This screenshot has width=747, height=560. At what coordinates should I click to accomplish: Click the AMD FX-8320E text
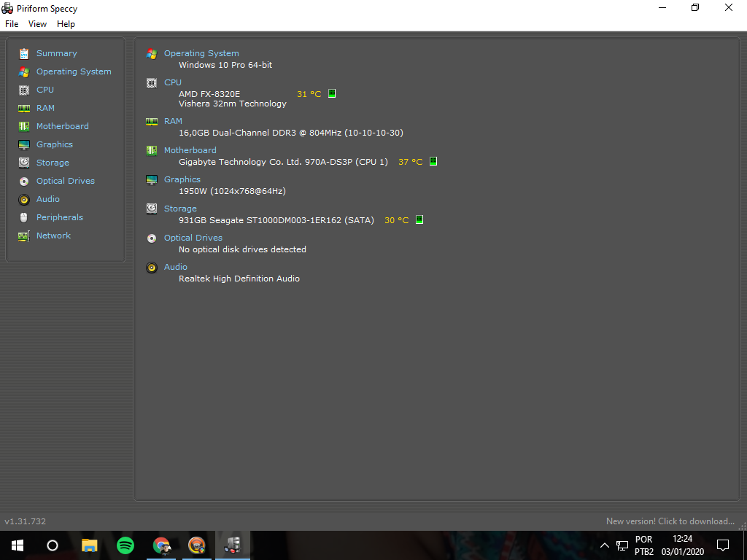pyautogui.click(x=209, y=94)
